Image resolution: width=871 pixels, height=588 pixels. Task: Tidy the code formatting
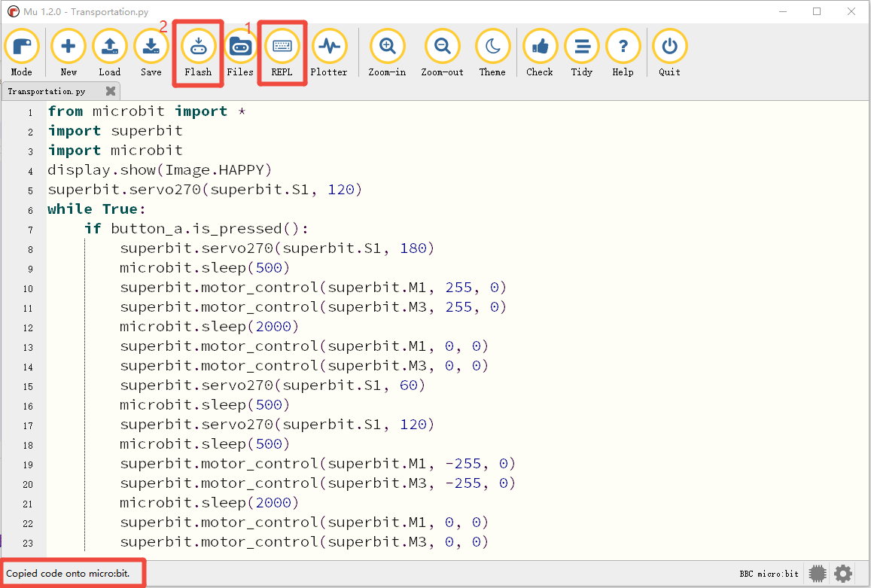(582, 53)
